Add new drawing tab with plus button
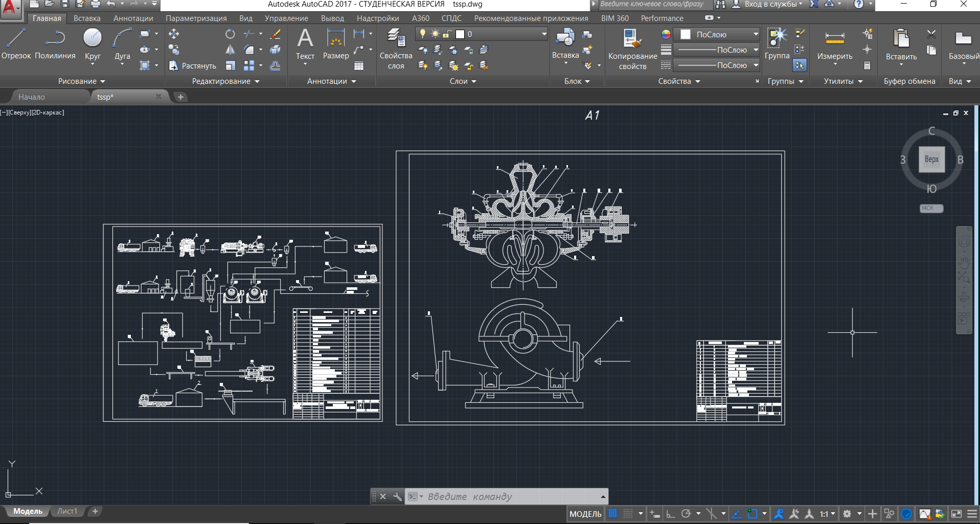 point(180,97)
